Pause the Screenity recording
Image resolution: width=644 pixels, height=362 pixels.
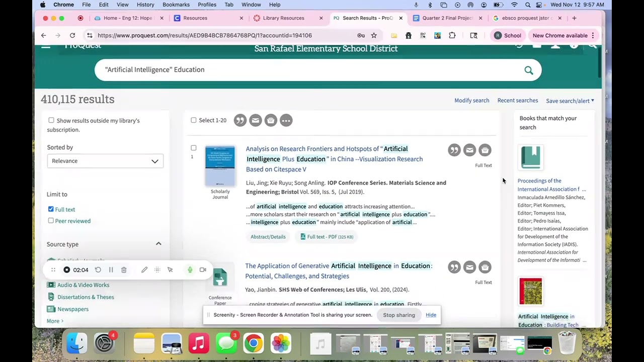(111, 270)
